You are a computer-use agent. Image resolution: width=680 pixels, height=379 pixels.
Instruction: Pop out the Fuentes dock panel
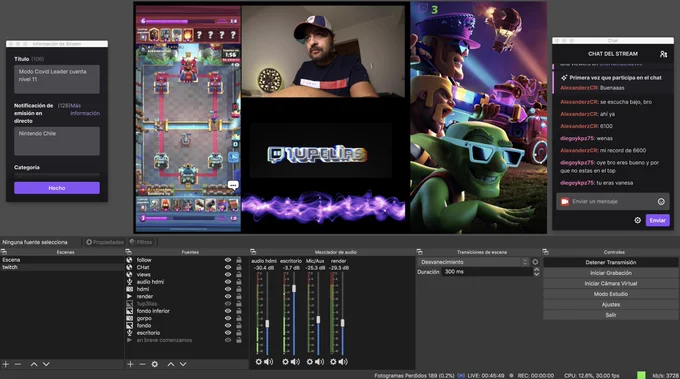128,252
